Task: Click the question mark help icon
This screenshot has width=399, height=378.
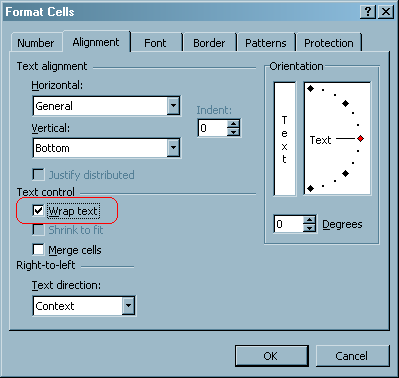Action: tap(368, 12)
